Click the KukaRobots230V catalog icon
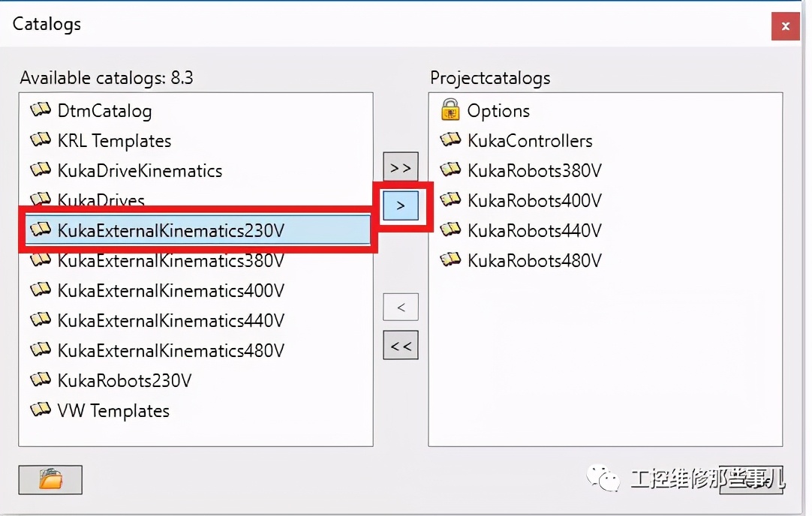Screen dimensions: 812x516 click(41, 380)
